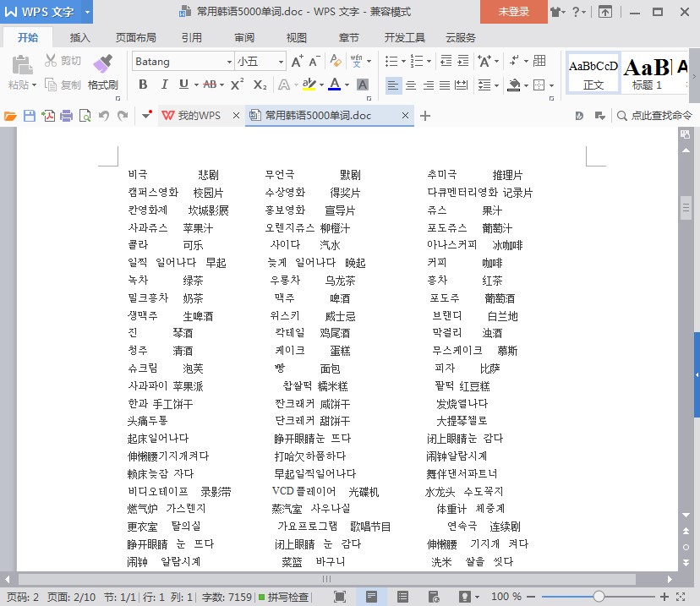Open the 审阅 ribbon tab
Screen dimensions: 700x606
[244, 37]
